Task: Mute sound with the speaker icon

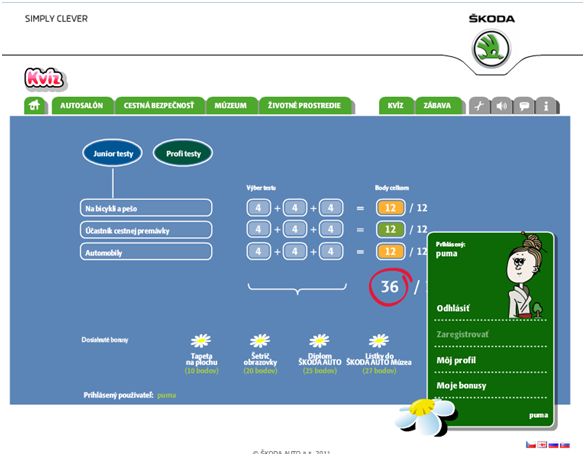Action: tap(501, 106)
